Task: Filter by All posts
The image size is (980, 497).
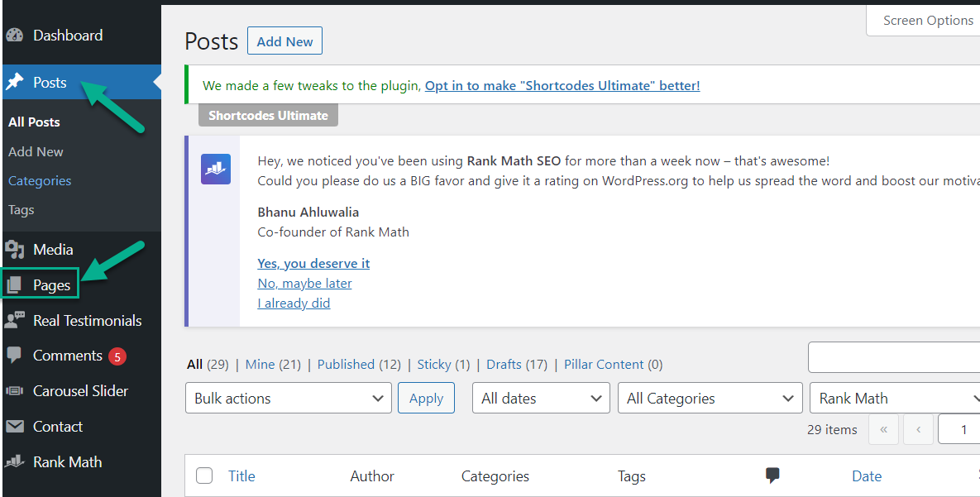Action: point(194,364)
